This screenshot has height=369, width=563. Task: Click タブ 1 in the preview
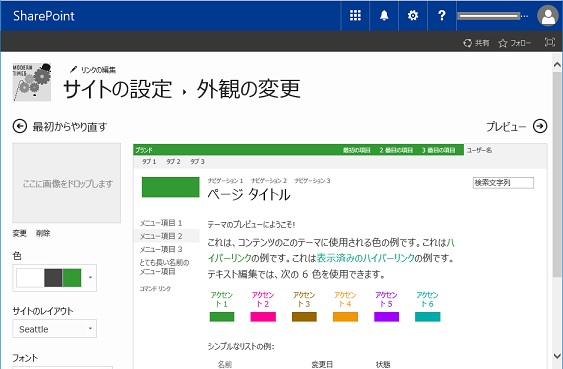tap(149, 162)
